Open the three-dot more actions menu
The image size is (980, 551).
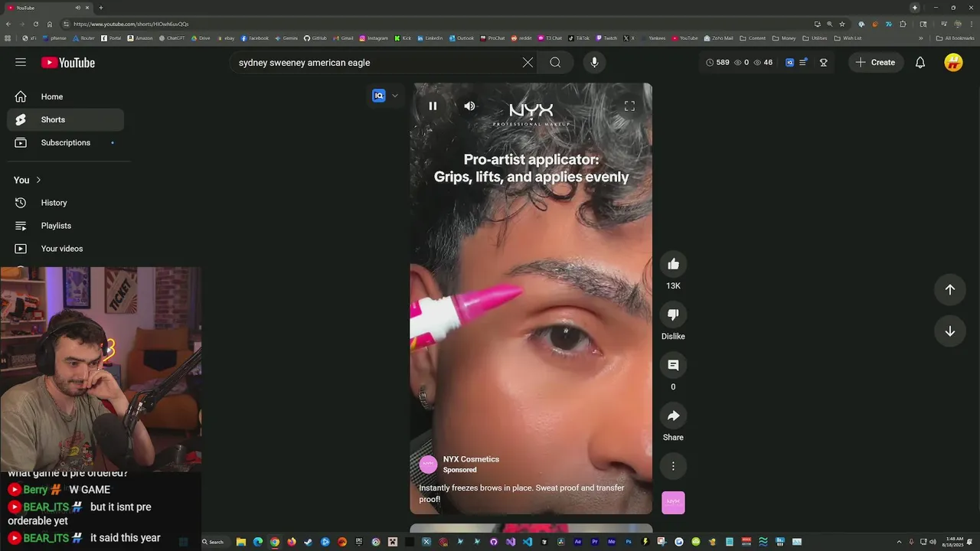point(673,466)
